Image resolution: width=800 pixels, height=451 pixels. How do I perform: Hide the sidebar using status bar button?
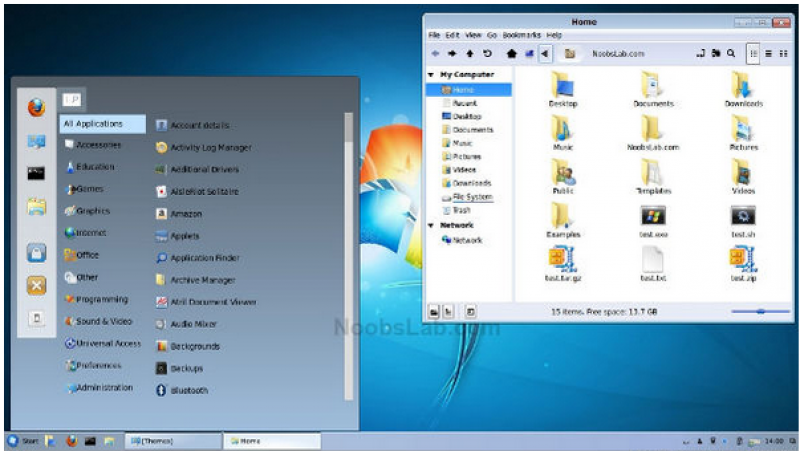[x=470, y=312]
